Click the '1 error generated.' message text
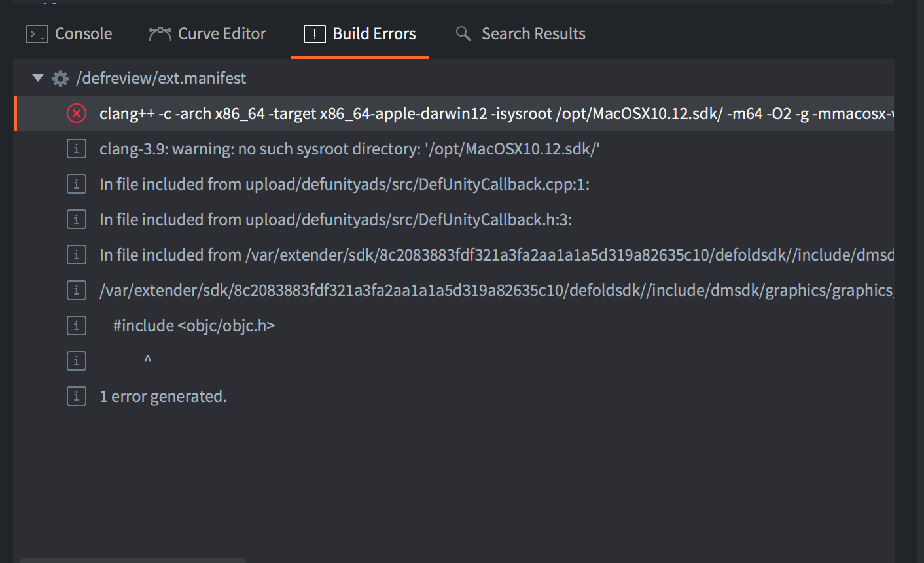This screenshot has width=924, height=563. 163,395
